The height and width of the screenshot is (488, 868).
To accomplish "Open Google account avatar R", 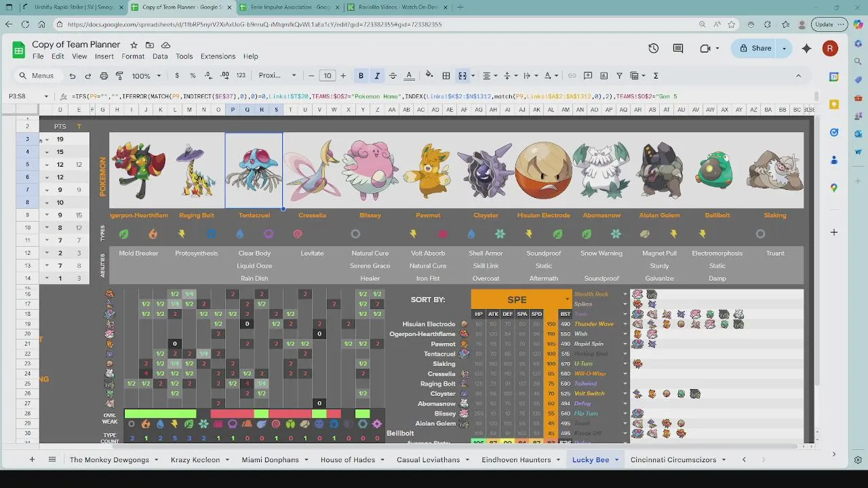I will 830,48.
